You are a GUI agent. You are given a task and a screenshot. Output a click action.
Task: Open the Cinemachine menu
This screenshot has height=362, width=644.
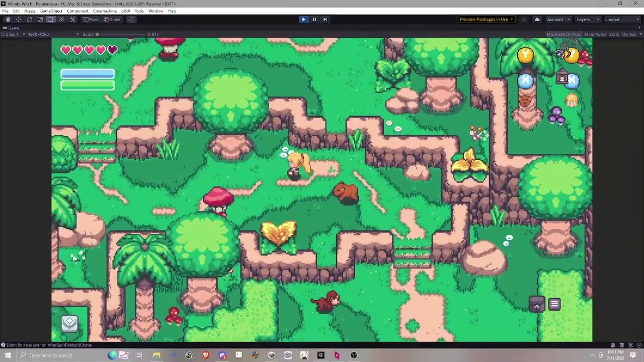click(x=105, y=11)
